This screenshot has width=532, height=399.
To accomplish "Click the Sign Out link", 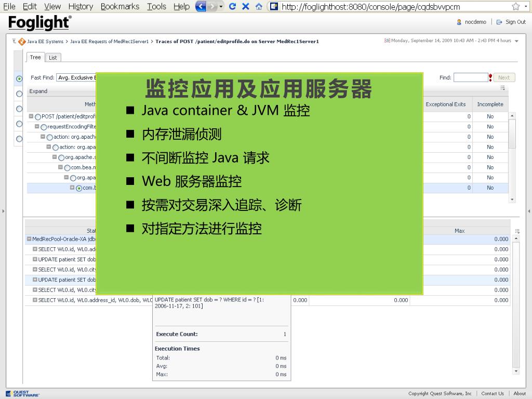I will point(515,22).
